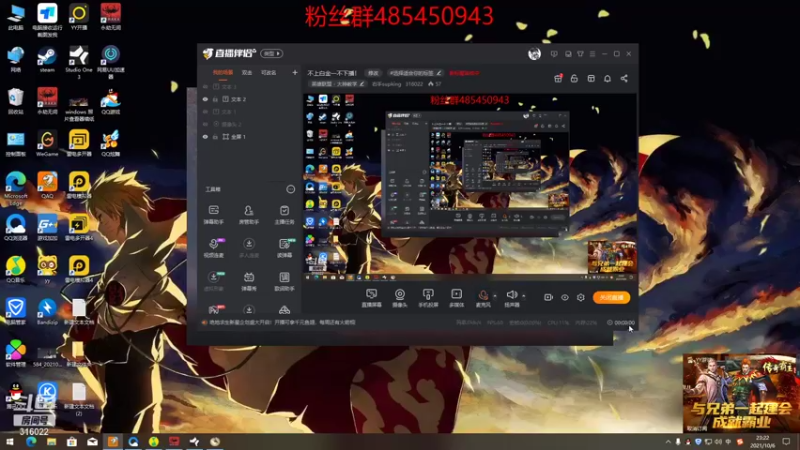The width and height of the screenshot is (800, 450).
Task: Expand toolbox with the more circle
Action: 290,189
